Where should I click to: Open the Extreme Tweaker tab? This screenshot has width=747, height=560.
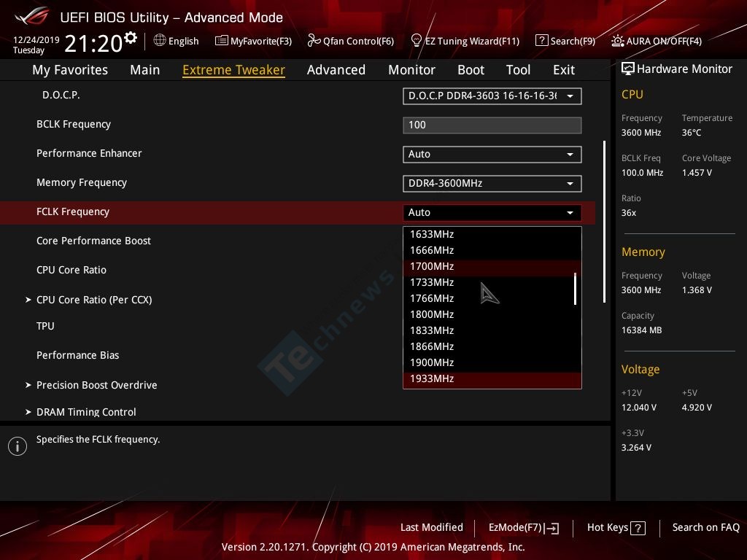(233, 70)
